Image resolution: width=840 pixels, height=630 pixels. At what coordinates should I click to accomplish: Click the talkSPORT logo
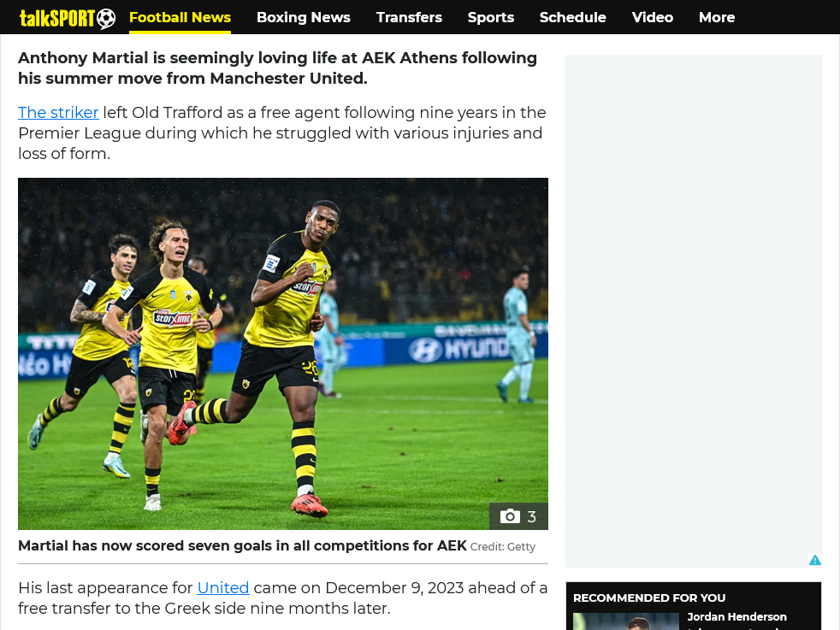point(68,18)
